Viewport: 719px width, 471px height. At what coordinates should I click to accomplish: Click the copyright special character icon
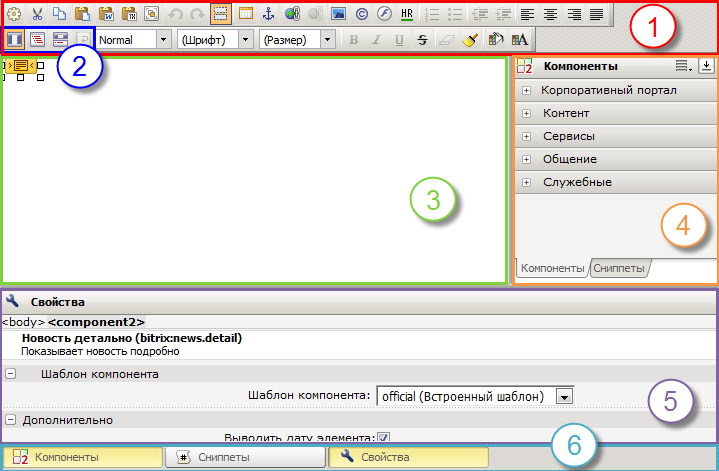(361, 14)
